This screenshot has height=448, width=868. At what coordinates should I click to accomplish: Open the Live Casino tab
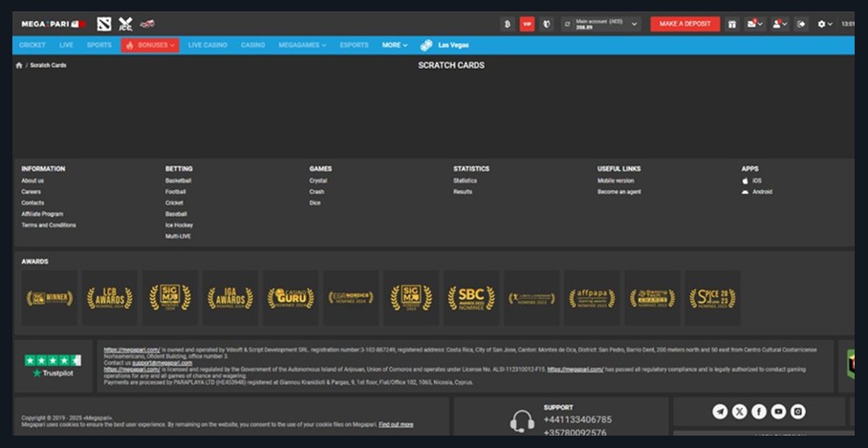point(207,45)
